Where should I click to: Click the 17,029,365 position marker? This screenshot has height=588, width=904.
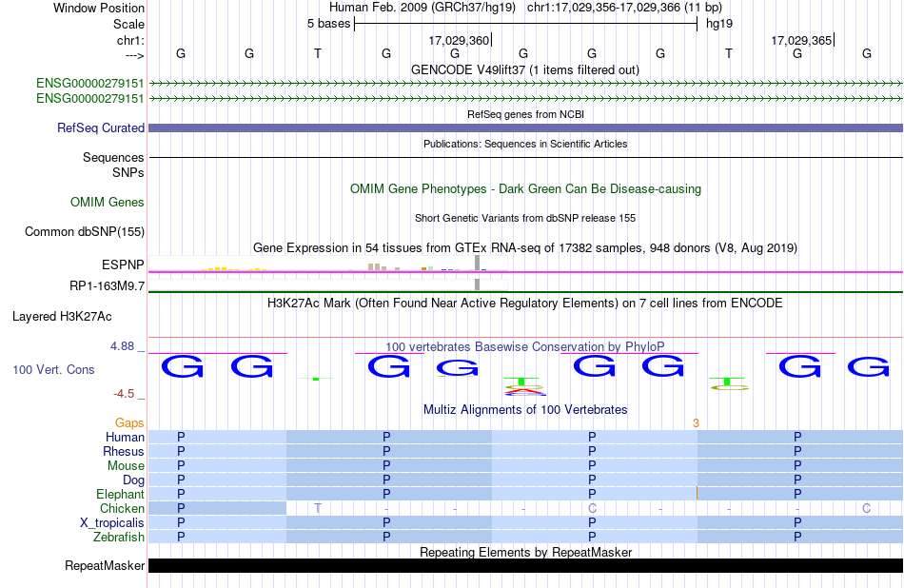pos(802,40)
